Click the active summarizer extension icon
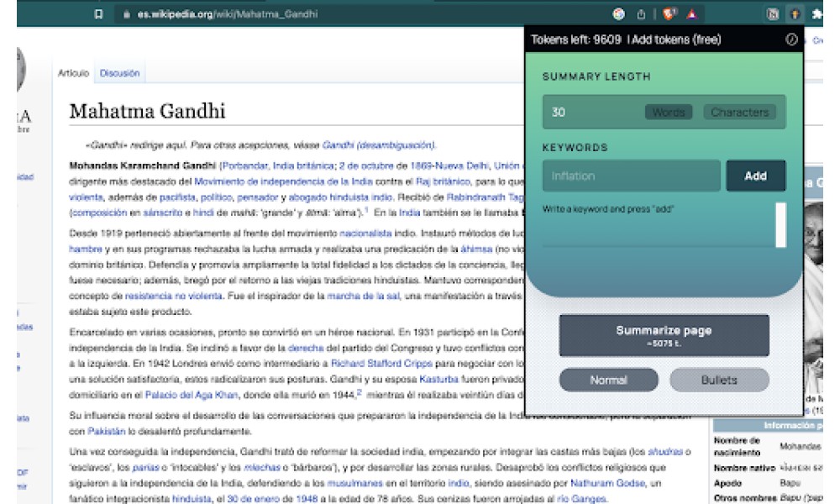 [795, 14]
